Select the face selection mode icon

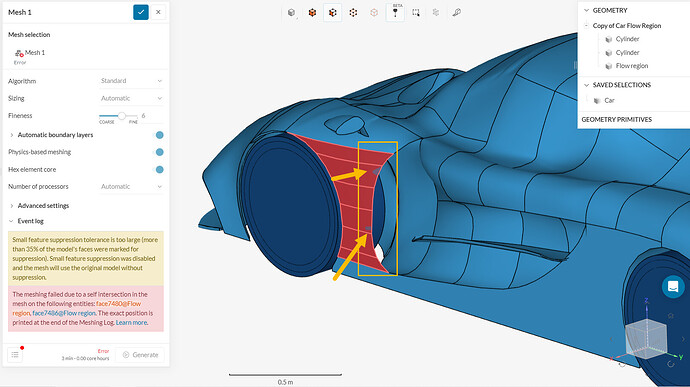click(332, 12)
